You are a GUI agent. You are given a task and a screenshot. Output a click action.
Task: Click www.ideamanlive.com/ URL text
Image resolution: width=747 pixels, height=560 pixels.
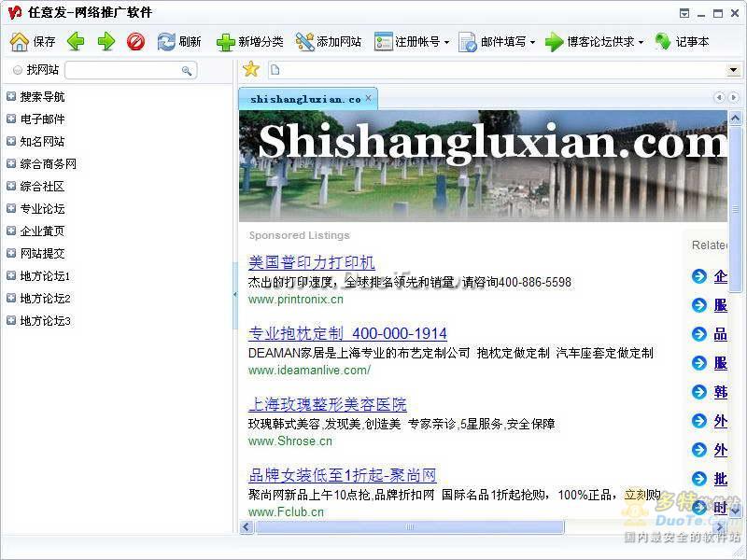tap(309, 370)
